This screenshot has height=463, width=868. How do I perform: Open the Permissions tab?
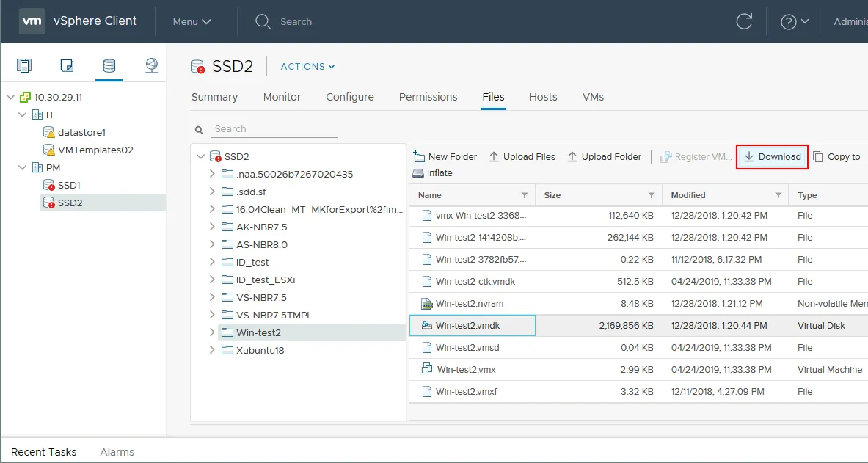[x=428, y=97]
